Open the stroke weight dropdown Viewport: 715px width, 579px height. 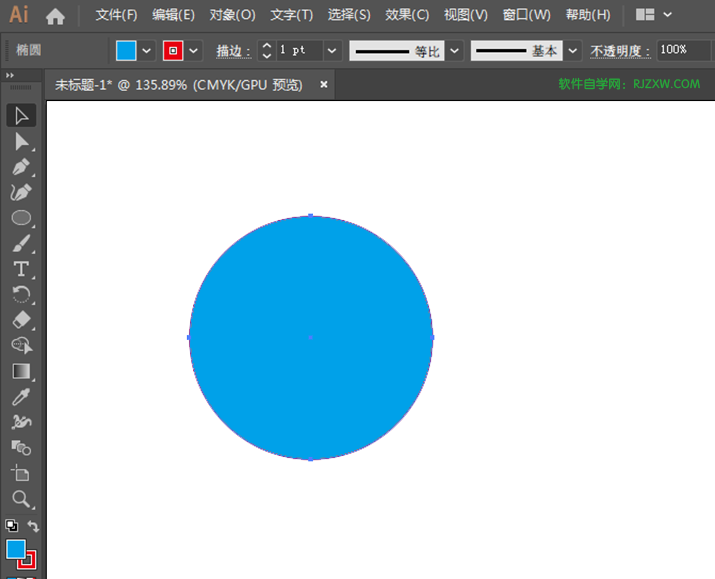[332, 51]
